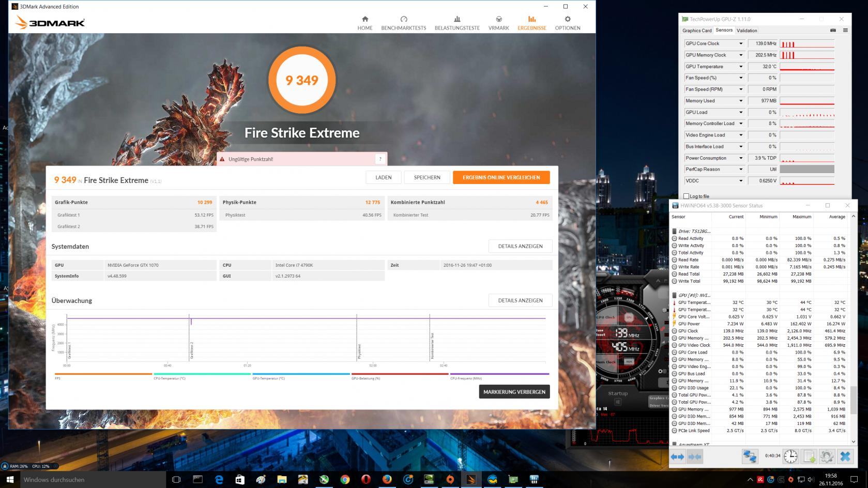Image resolution: width=868 pixels, height=488 pixels.
Task: Open Firefox from the taskbar
Action: (x=387, y=479)
